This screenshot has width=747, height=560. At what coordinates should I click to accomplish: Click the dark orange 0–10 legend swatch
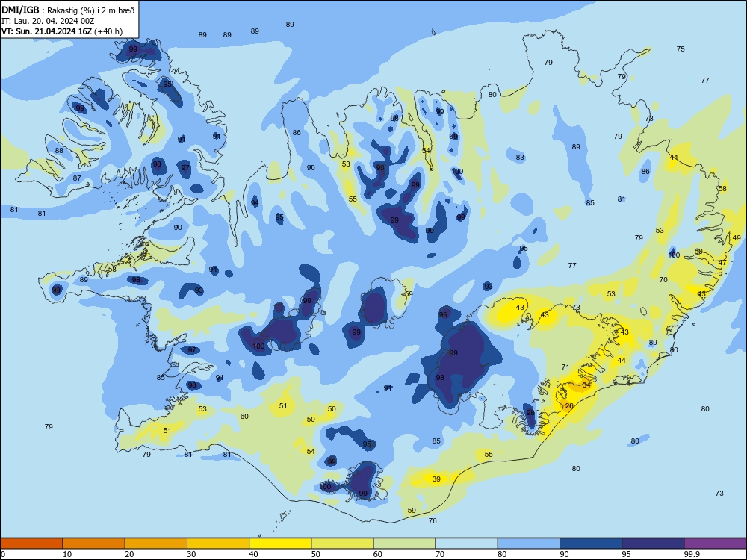point(31,544)
